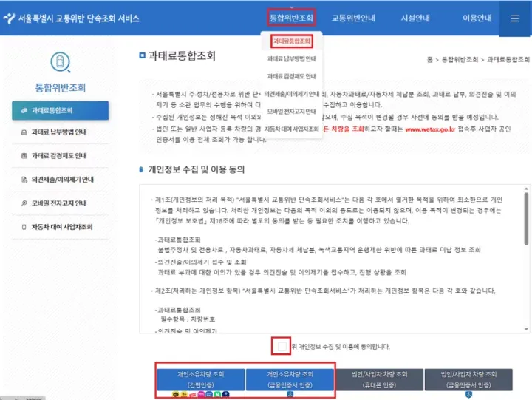The height and width of the screenshot is (400, 532).
Task: Check the personal information consent checkbox
Action: [282, 347]
